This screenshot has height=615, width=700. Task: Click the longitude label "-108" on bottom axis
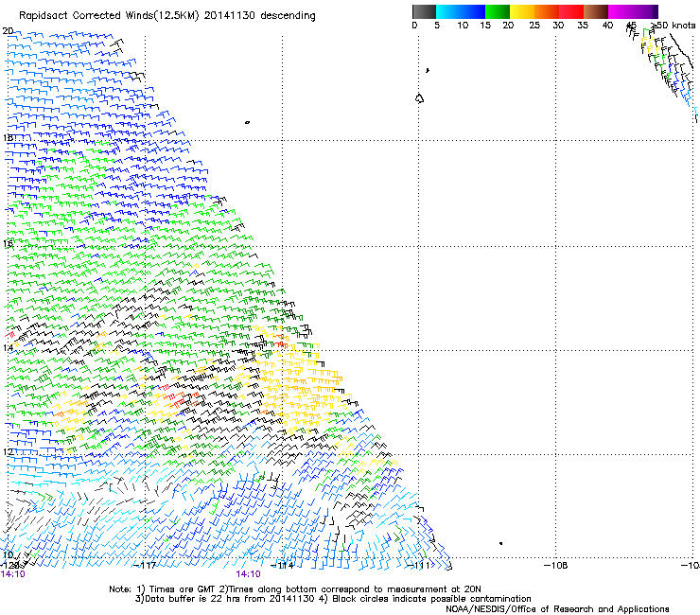click(x=556, y=566)
